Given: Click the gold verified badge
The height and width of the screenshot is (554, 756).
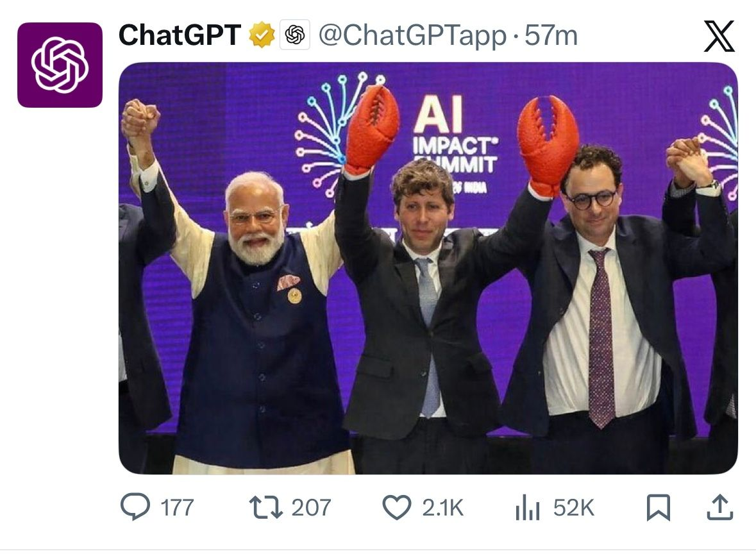Looking at the screenshot, I should click(x=262, y=35).
